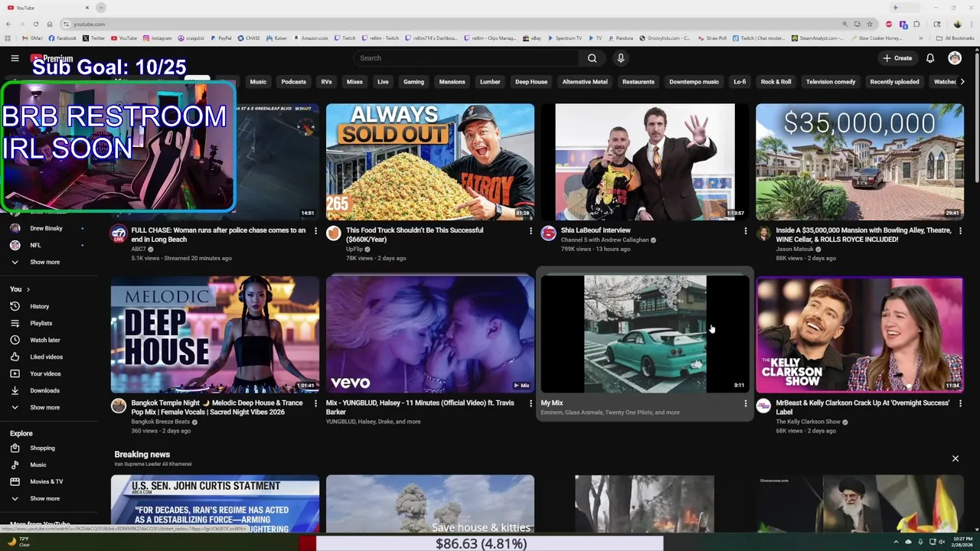980x551 pixels.
Task: Dismiss the Breaking news shelf
Action: (955, 458)
